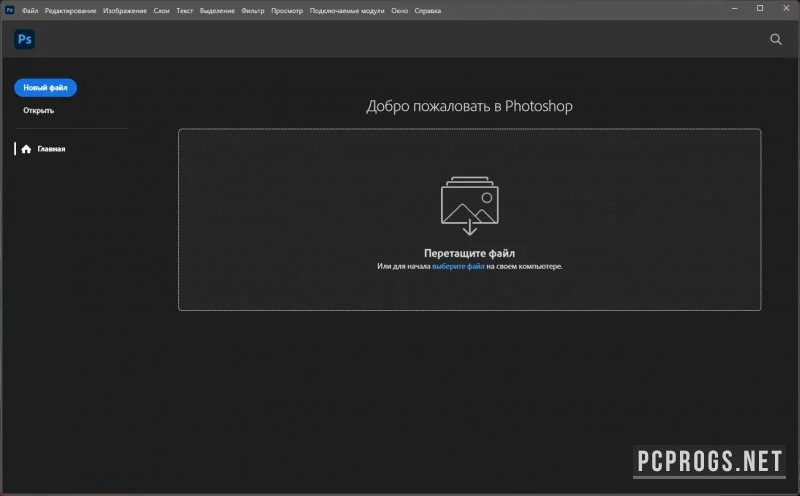800x496 pixels.
Task: Open the Редактирование menu
Action: pyautogui.click(x=70, y=10)
